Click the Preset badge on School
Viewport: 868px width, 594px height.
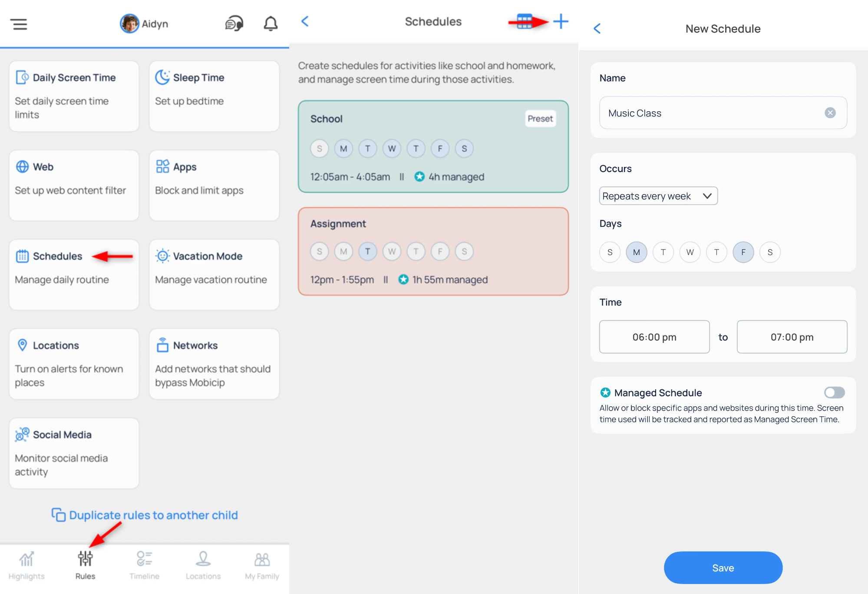(540, 119)
